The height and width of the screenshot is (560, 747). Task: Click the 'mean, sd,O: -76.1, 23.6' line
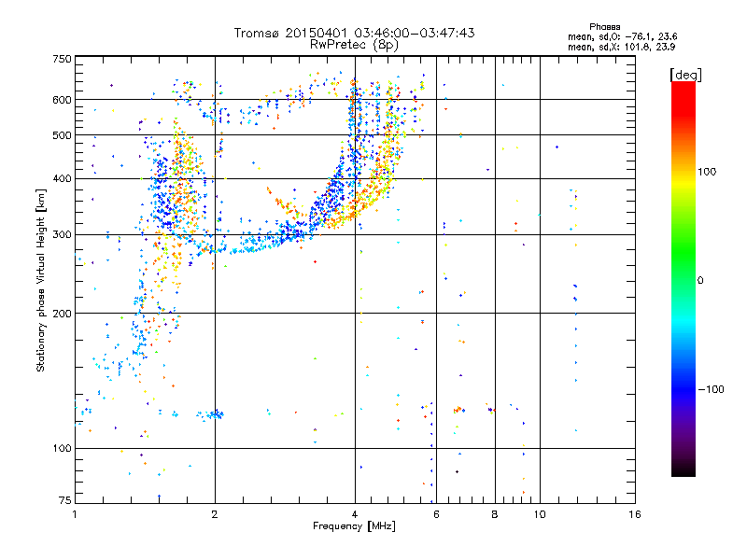coord(622,36)
